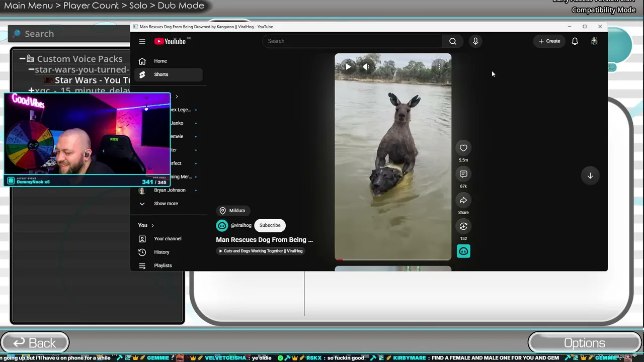Open the YouTube account avatar menu
The width and height of the screenshot is (644, 362).
click(594, 41)
